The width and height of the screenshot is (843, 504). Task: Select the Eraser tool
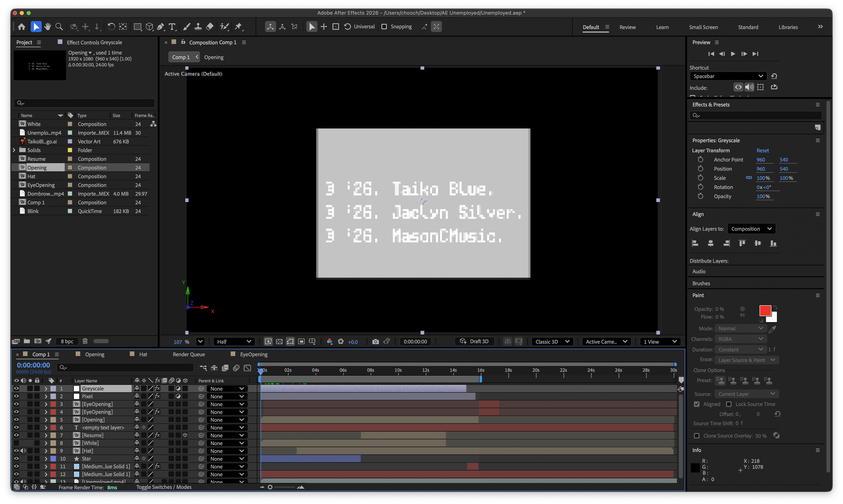(210, 27)
